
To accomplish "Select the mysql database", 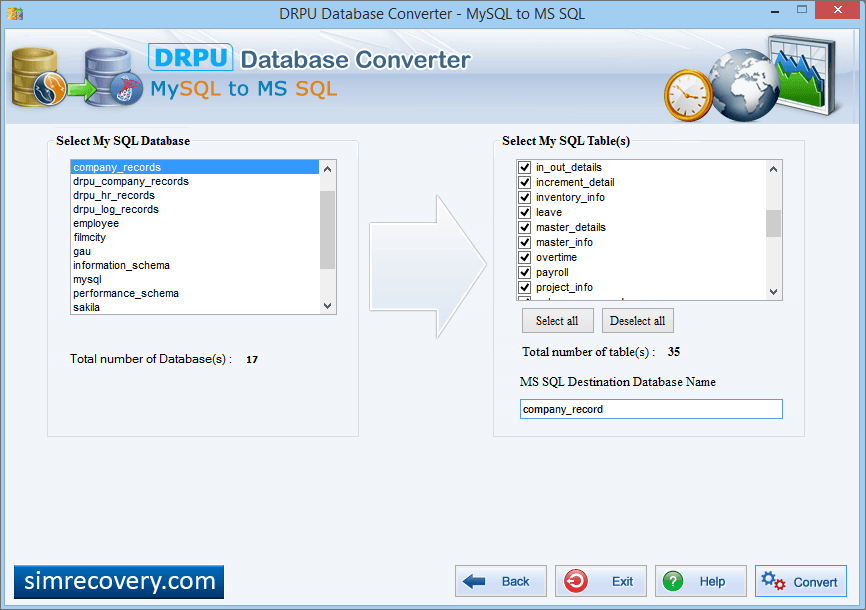I will click(x=196, y=280).
